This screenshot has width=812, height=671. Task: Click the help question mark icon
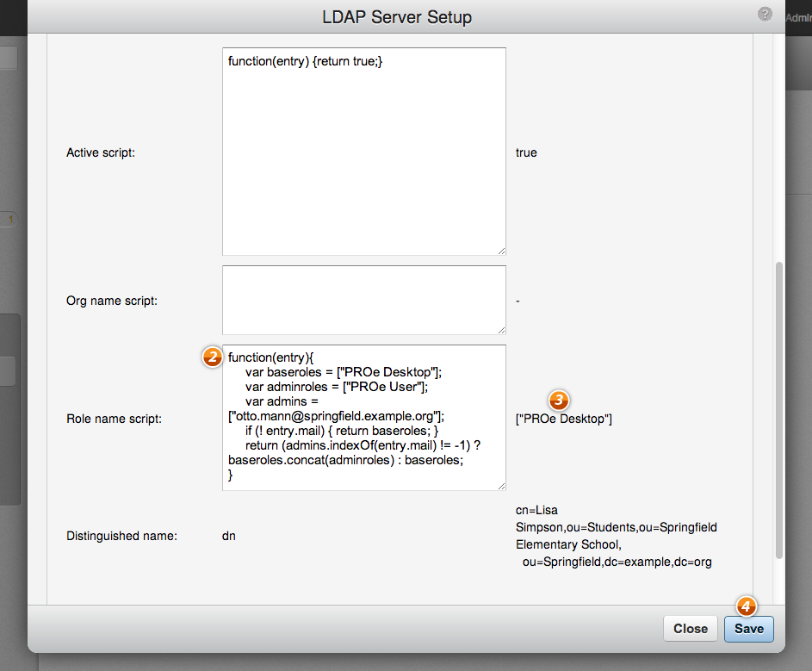click(x=765, y=14)
